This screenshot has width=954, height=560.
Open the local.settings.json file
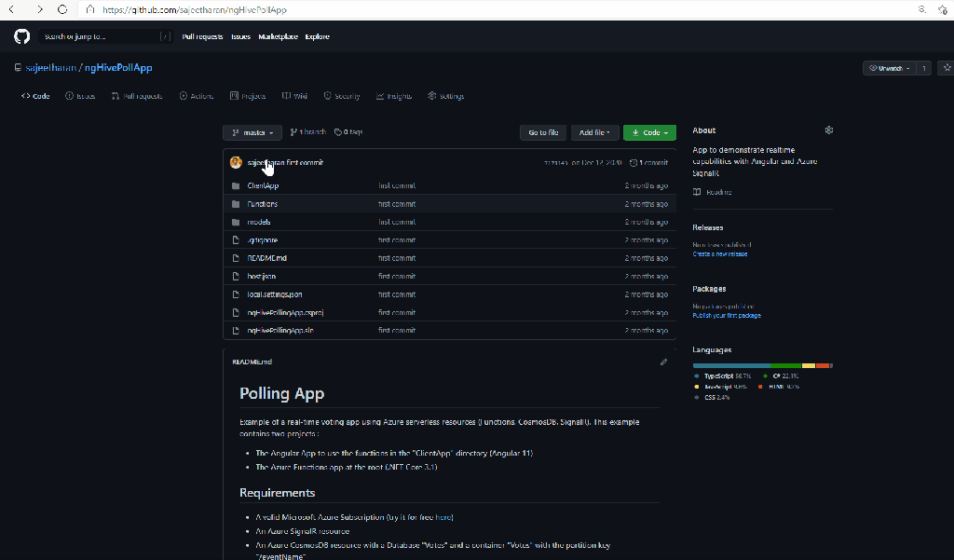point(275,294)
